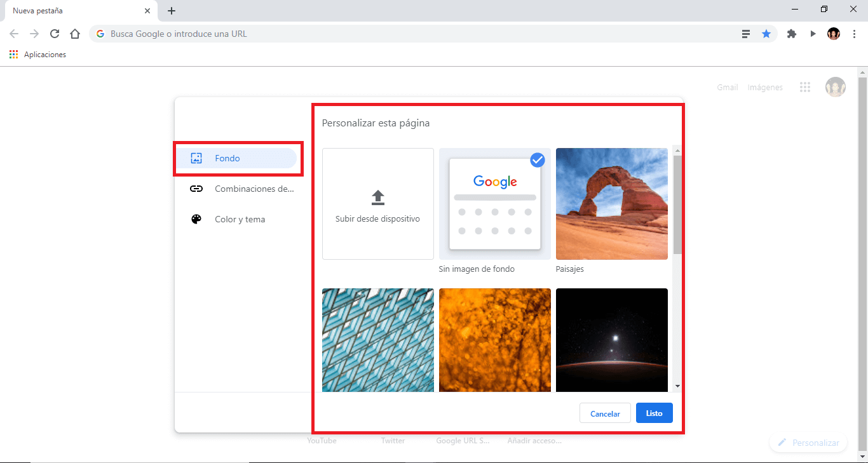Choose the Sin imagen de fondo thumbnail
Screen dimensions: 868x463
(495, 204)
